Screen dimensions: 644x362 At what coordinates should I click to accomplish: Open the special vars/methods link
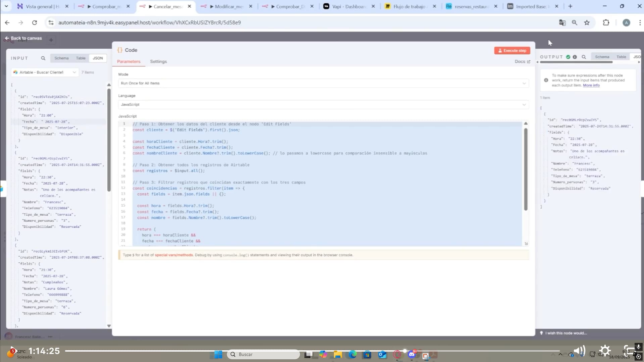pyautogui.click(x=174, y=255)
